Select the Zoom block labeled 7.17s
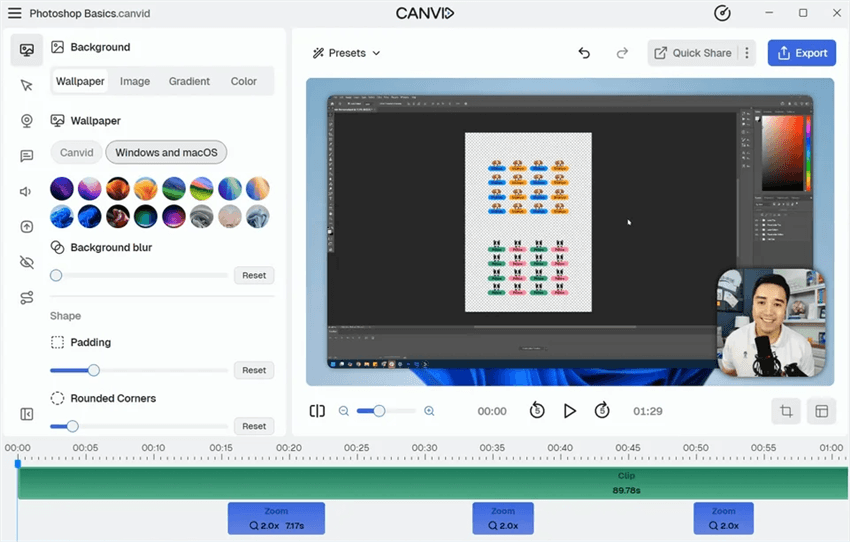Screen dimensions: 850x542 (x=276, y=518)
